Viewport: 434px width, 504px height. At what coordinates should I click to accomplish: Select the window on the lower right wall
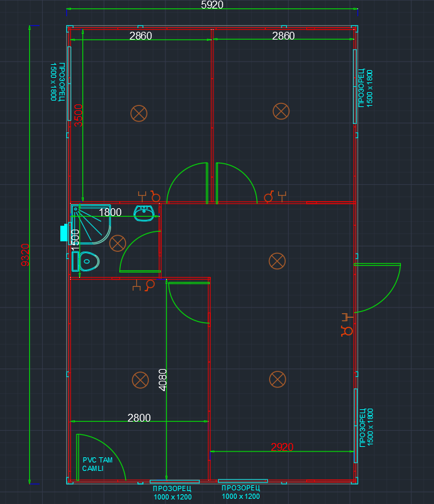pyautogui.click(x=356, y=426)
